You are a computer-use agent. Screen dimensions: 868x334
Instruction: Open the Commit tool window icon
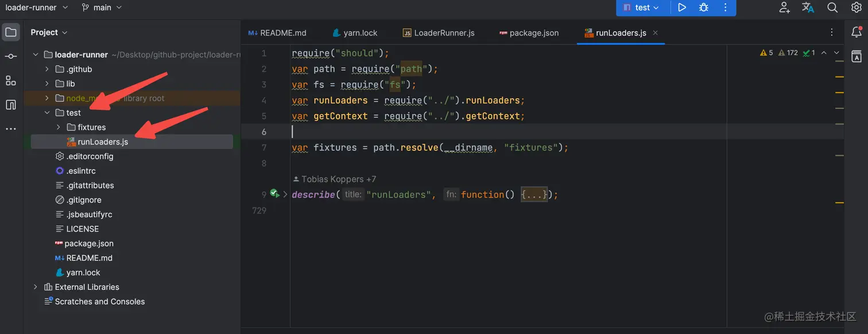[x=11, y=56]
